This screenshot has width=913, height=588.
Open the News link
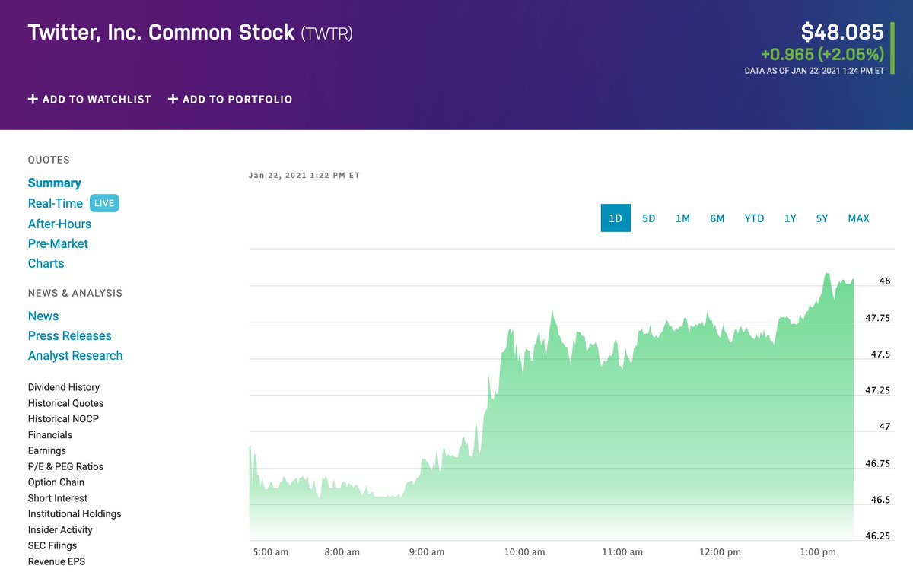click(43, 316)
